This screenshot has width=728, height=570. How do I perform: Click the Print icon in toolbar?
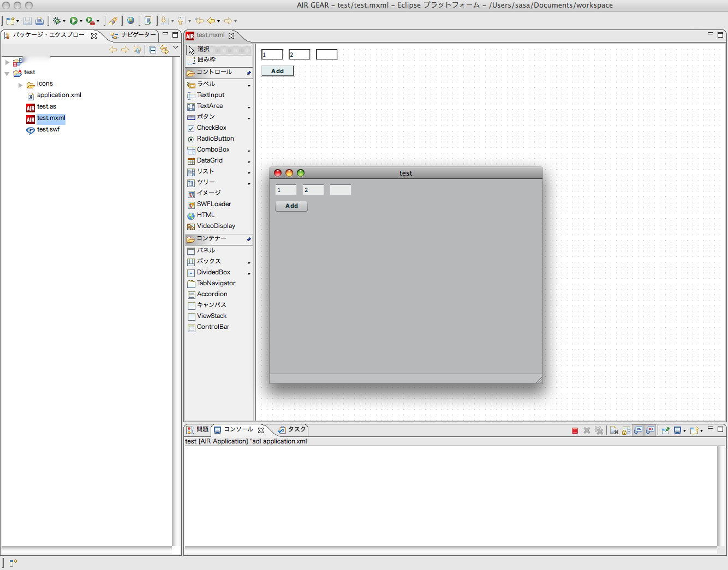[39, 21]
